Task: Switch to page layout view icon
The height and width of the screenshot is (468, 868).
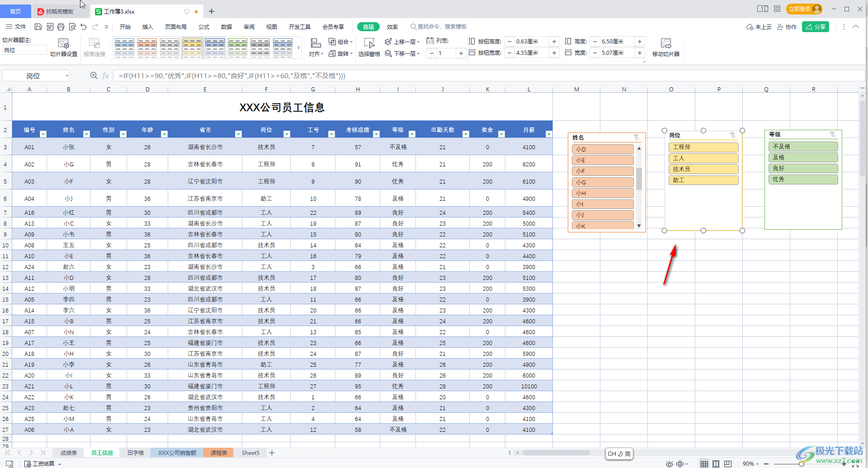Action: coord(716,463)
